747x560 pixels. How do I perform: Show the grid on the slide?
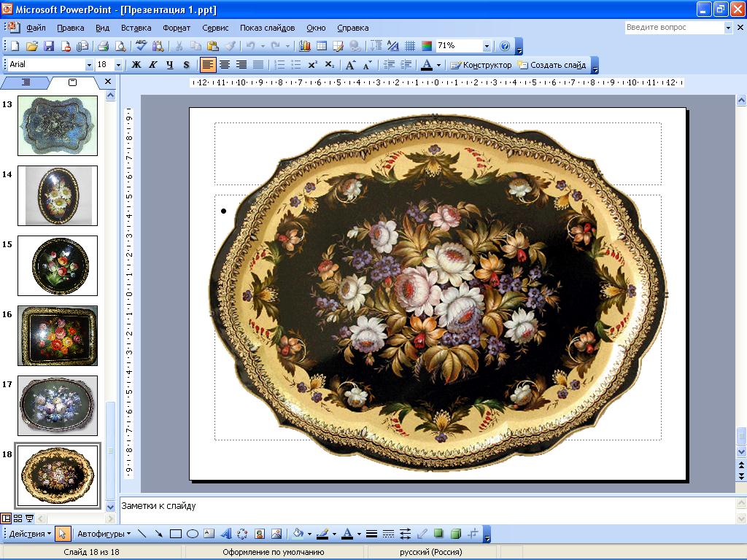[x=410, y=46]
